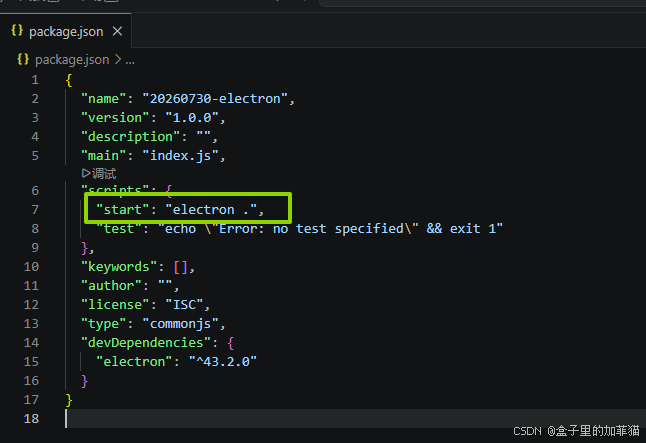
Task: Click the 调试 debug CodeLens link
Action: point(99,173)
